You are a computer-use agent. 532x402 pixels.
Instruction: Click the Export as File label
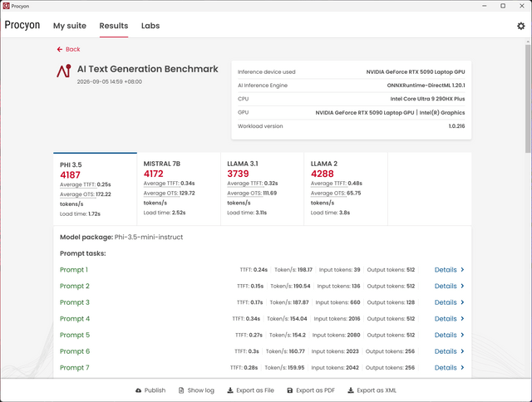[x=255, y=390]
